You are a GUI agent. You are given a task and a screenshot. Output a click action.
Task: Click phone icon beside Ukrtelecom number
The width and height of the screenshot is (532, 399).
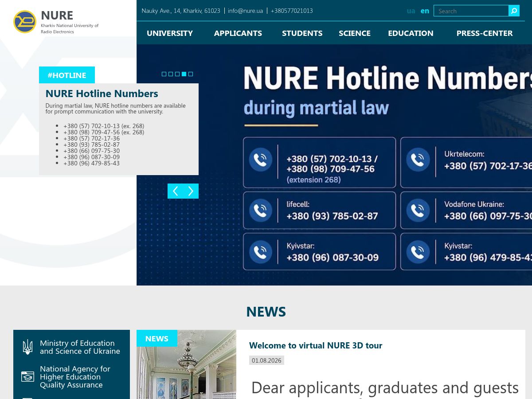(418, 160)
